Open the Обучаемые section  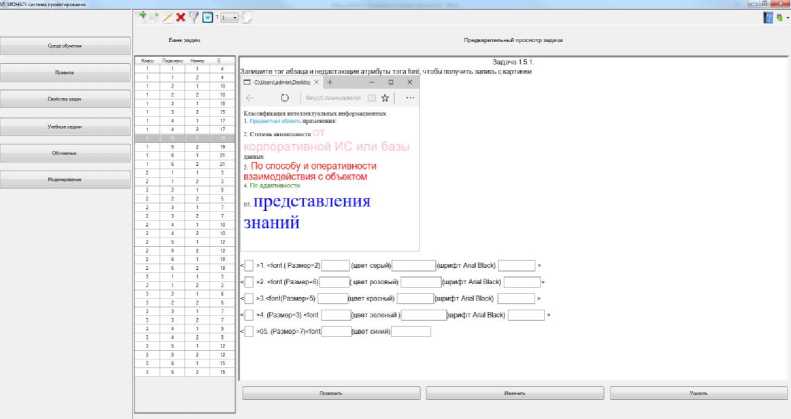[x=65, y=153]
